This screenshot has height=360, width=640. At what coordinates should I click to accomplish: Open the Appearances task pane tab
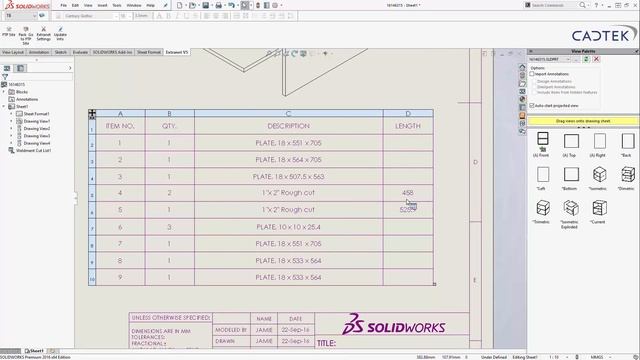tap(522, 99)
